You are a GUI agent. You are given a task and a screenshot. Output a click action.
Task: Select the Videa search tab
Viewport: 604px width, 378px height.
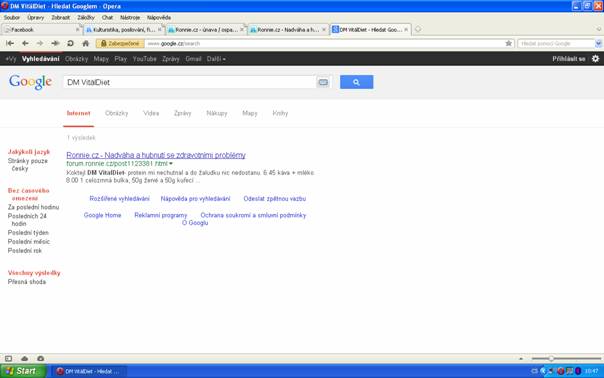click(x=151, y=113)
